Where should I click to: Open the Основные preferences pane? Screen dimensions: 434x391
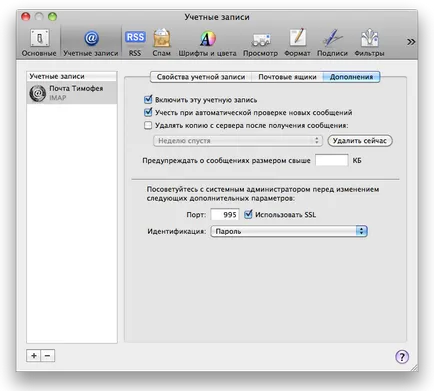pos(39,42)
